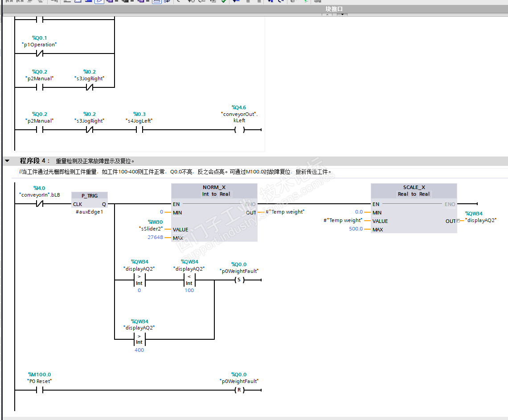Select the p2Manual contact in the parallel branch

(x=40, y=87)
